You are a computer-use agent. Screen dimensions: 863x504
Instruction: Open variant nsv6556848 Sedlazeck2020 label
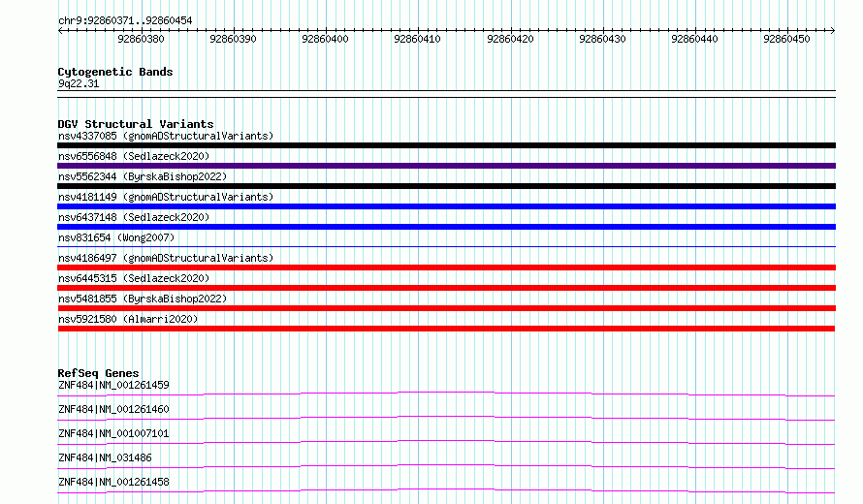[134, 156]
